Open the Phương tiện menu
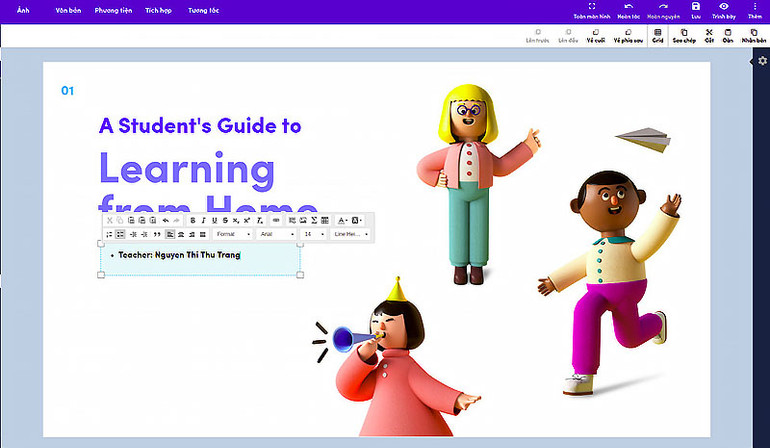Screen dimensions: 770x448 (x=112, y=9)
